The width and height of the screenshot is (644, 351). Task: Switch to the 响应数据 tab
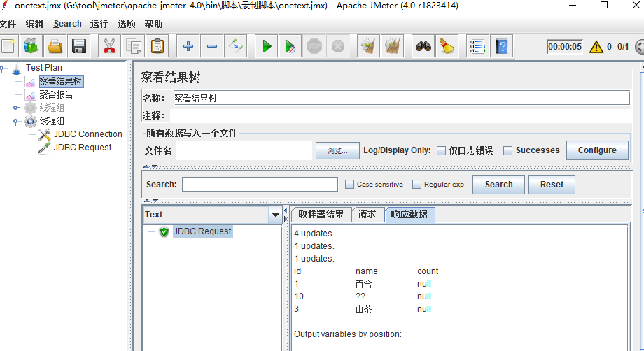(409, 215)
